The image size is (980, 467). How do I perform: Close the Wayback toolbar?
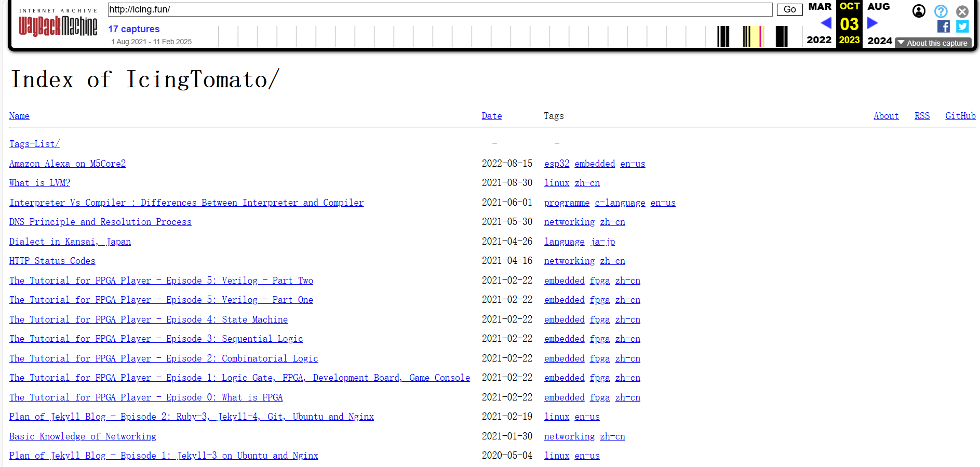tap(962, 11)
